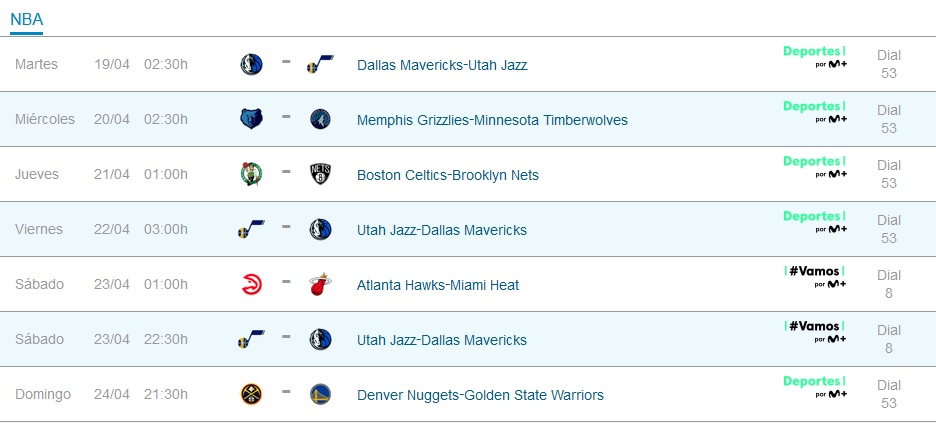936x423 pixels.
Task: Click the Atlanta Hawks logo
Action: (252, 285)
